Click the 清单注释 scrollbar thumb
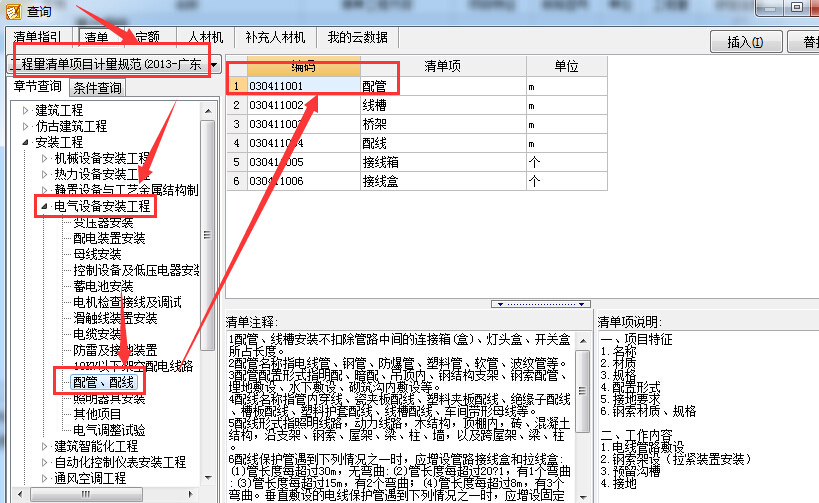Screen dimensions: 819x503 583,391
